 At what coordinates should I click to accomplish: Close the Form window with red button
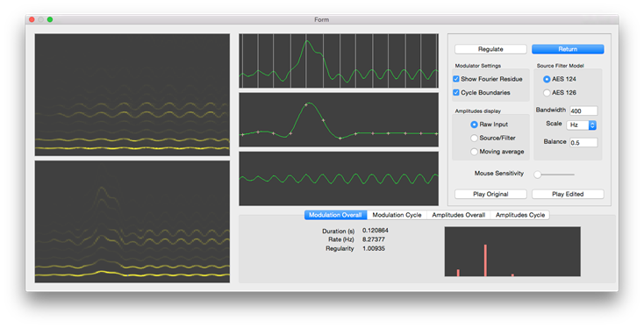32,19
